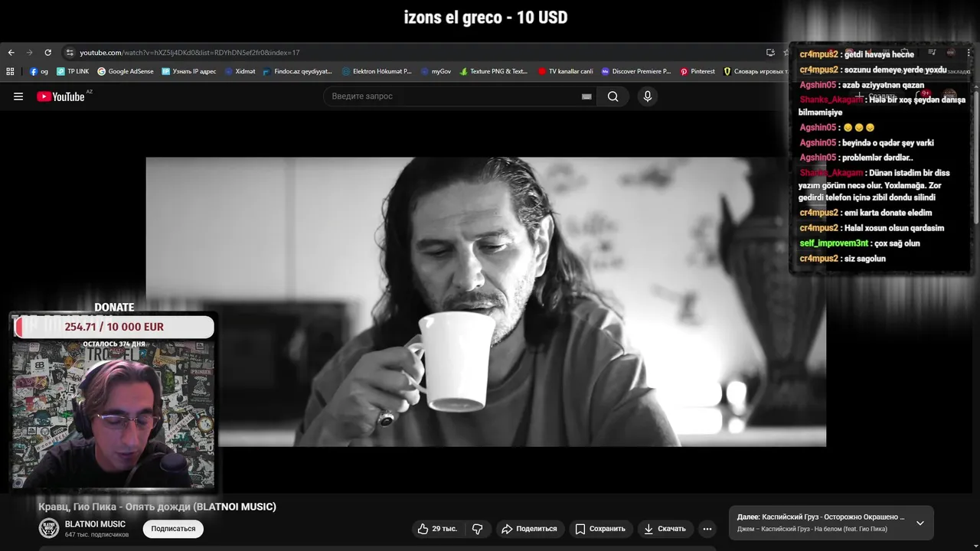Click the video title 'Опять дожди'
Image resolution: width=980 pixels, height=551 pixels.
[x=157, y=507]
